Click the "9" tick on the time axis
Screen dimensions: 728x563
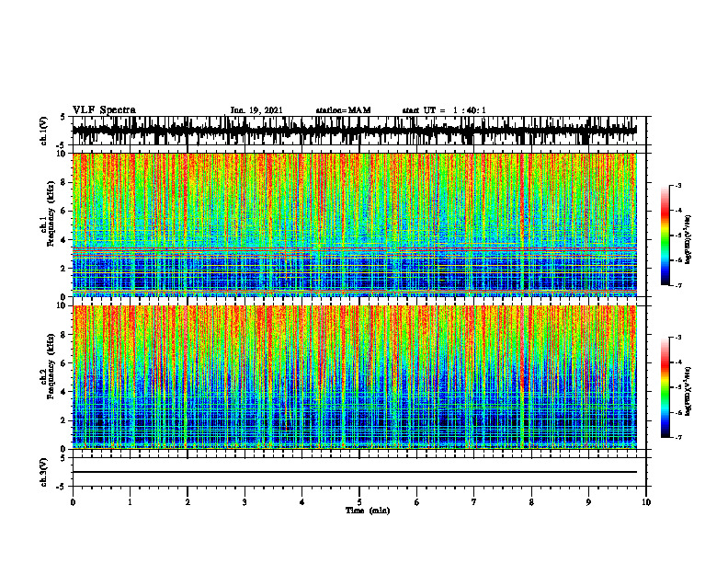click(x=588, y=502)
